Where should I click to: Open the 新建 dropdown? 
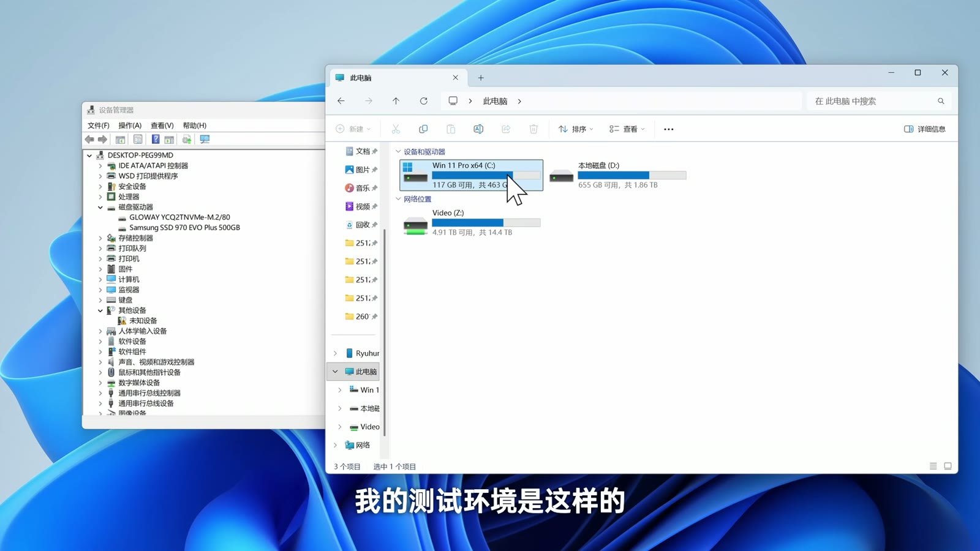[353, 129]
